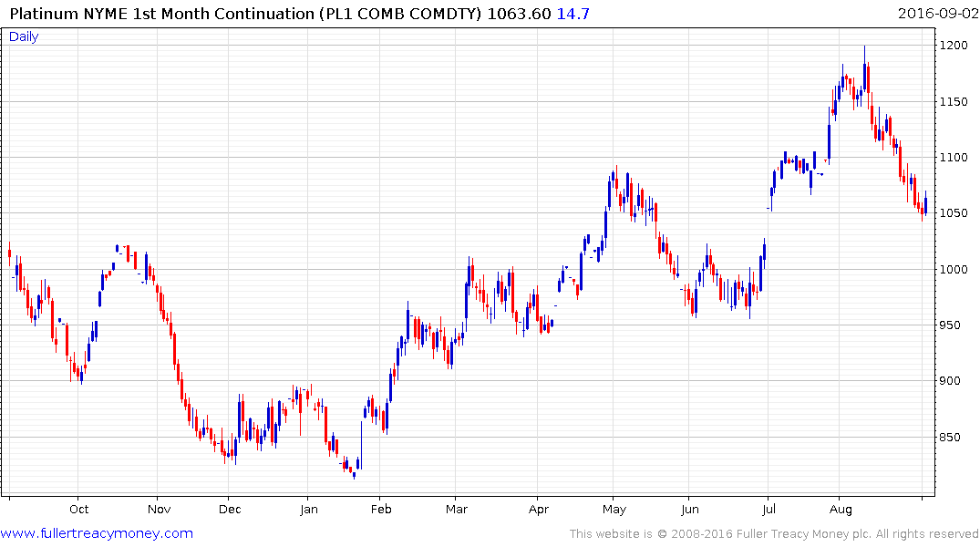Click the 1000 price axis label
Viewport: 980px width, 547px height.
click(x=954, y=270)
